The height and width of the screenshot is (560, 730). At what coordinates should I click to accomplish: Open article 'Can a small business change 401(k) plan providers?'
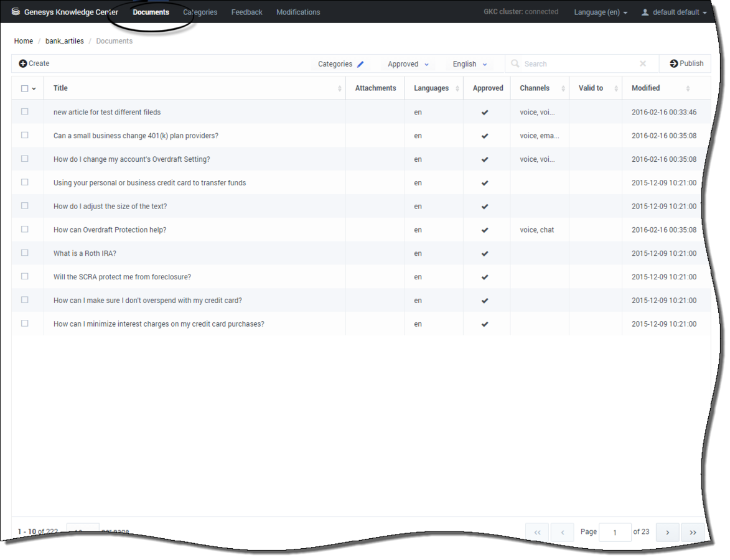(136, 136)
